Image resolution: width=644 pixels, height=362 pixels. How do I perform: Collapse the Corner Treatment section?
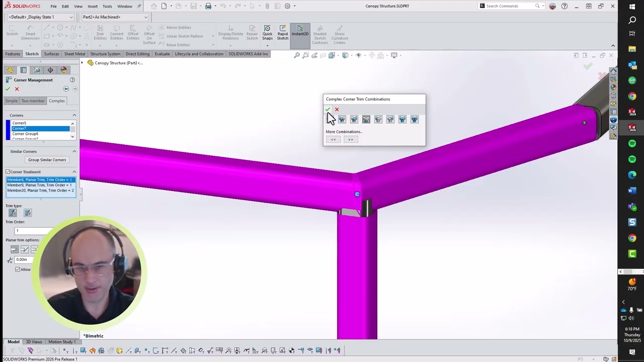pyautogui.click(x=74, y=172)
